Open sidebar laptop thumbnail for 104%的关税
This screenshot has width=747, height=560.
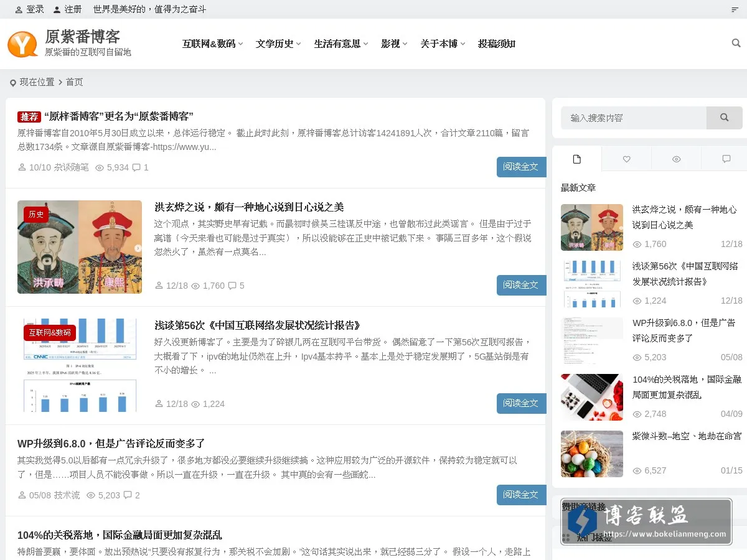pos(592,397)
